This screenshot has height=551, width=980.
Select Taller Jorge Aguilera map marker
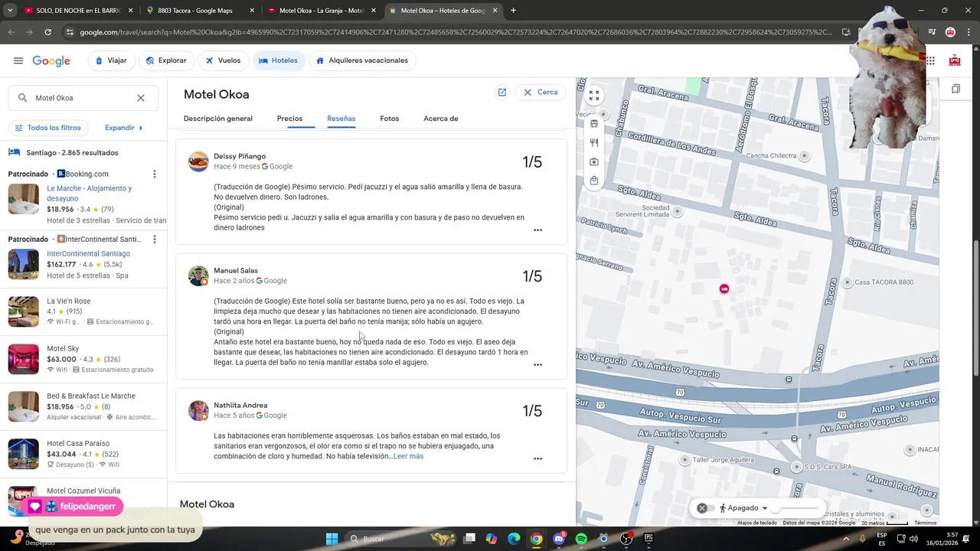(685, 460)
